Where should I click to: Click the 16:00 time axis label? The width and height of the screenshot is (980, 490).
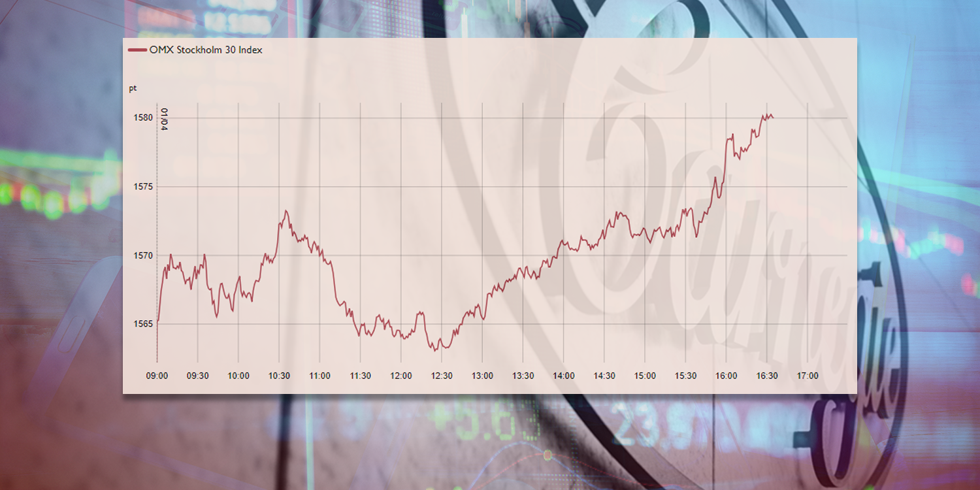click(727, 376)
